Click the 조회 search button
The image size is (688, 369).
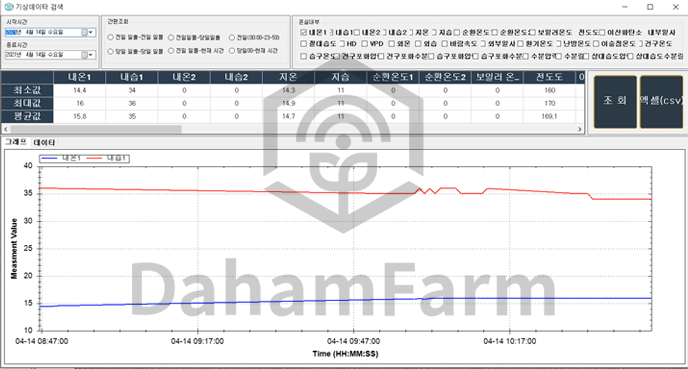click(x=615, y=101)
